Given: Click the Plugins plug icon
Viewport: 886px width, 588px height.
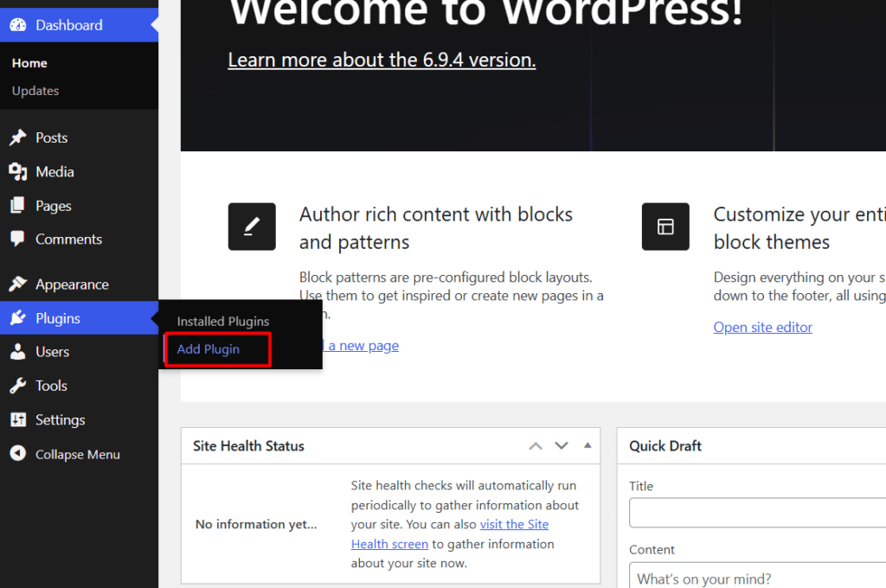Looking at the screenshot, I should [x=18, y=318].
